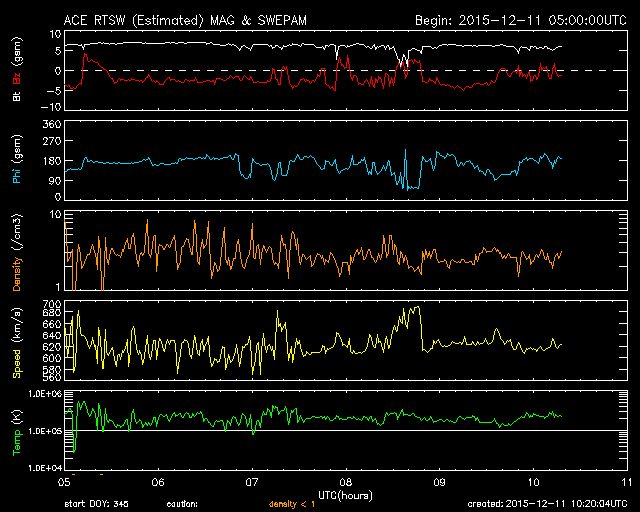The image size is (640, 512).
Task: Click the 'ACE RTSW (Estimated) MAG & SWEPAM' title
Action: [185, 20]
